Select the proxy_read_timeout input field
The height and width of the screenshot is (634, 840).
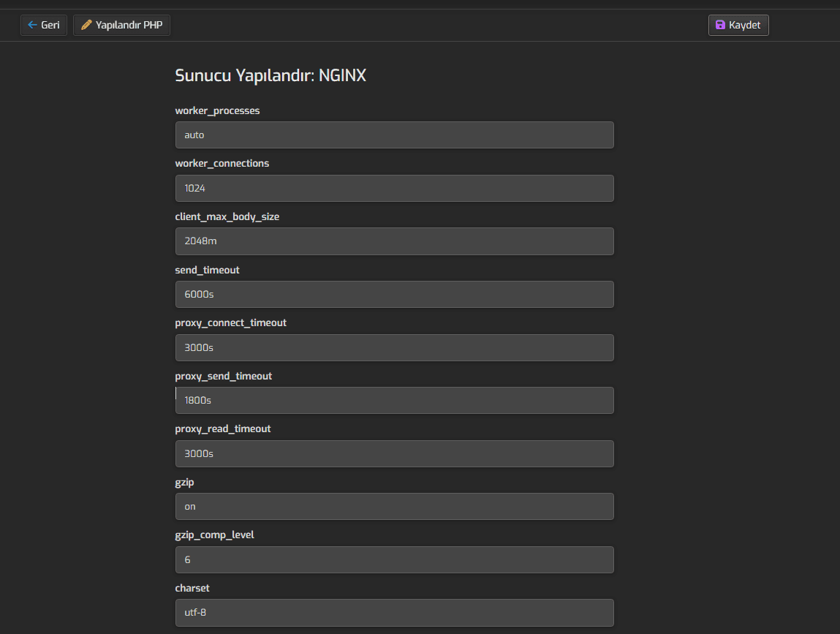(394, 453)
